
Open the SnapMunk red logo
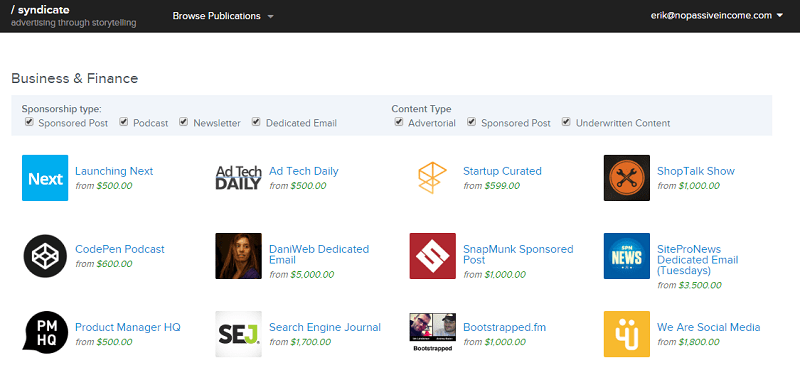coord(432,256)
